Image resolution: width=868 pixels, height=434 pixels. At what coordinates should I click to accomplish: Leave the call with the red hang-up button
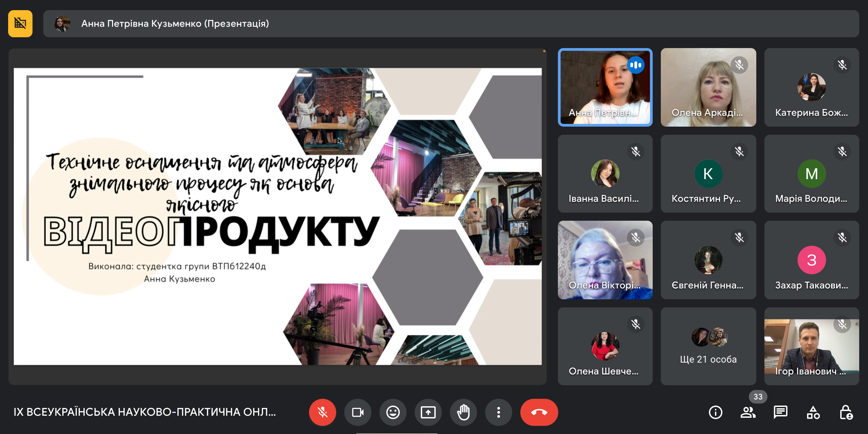(x=539, y=412)
